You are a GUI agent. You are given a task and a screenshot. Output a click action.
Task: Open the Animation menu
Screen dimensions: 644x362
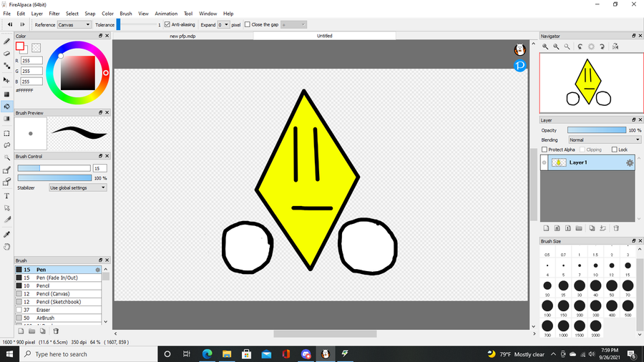coord(166,14)
